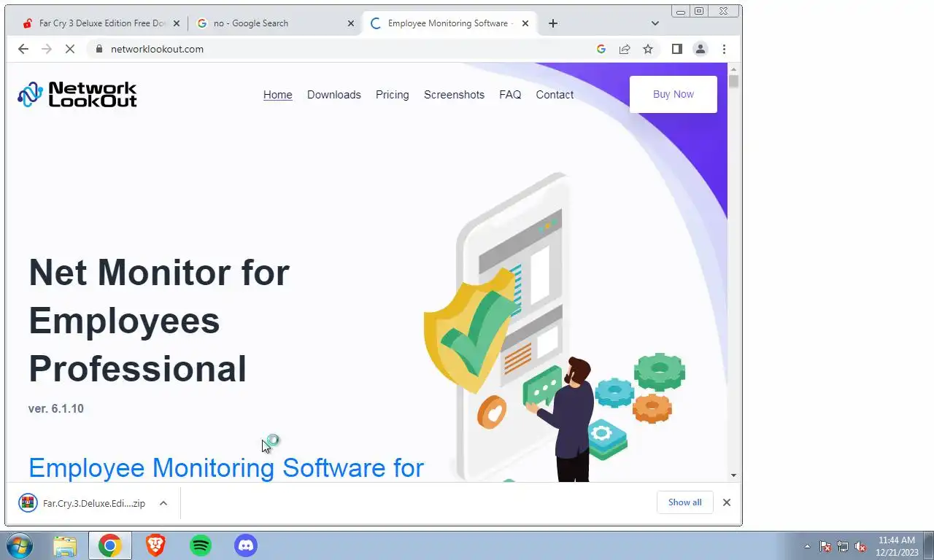Open Chrome three-dot menu
This screenshot has height=560, width=934.
pos(724,49)
